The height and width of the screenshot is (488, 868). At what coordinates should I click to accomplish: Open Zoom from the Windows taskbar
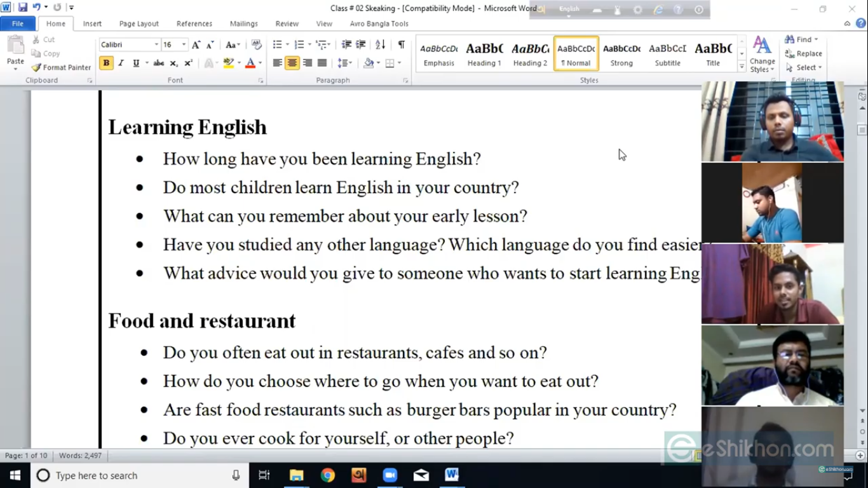[x=390, y=475]
